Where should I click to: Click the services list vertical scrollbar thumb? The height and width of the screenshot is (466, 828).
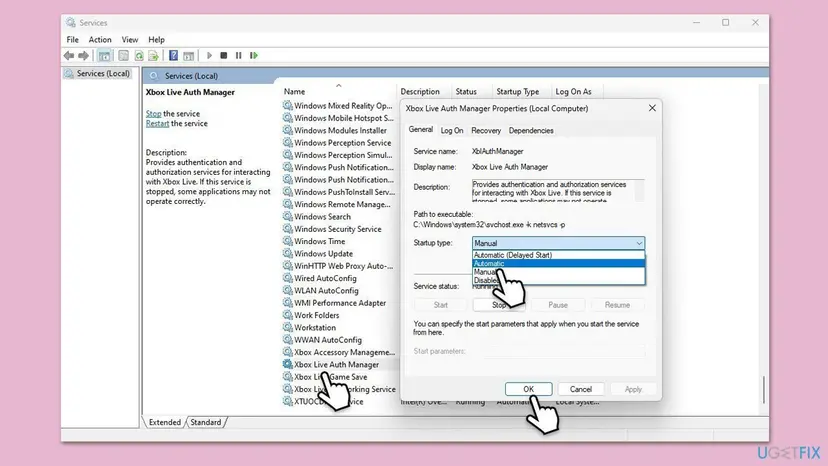pyautogui.click(x=764, y=389)
